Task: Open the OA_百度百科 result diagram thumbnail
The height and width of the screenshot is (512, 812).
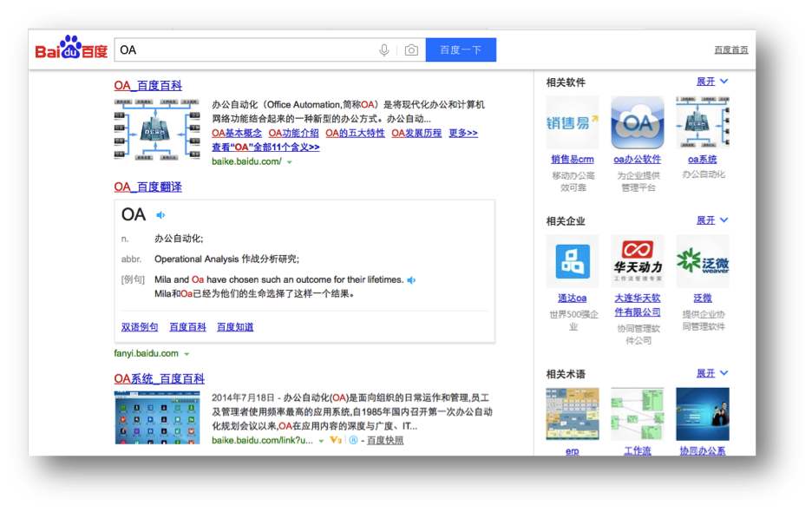Action: (x=157, y=129)
